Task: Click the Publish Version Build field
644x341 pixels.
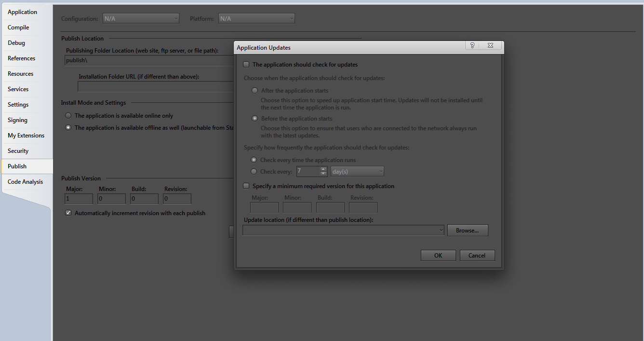Action: (145, 199)
